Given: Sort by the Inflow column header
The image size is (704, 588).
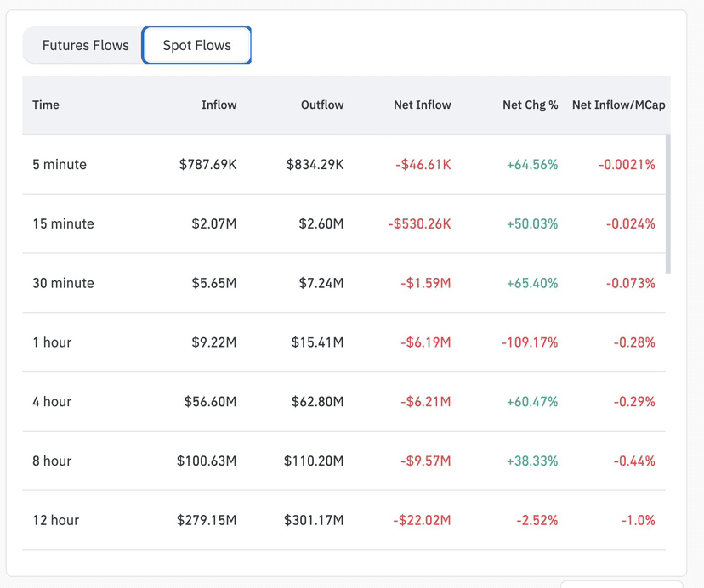Looking at the screenshot, I should 219,105.
